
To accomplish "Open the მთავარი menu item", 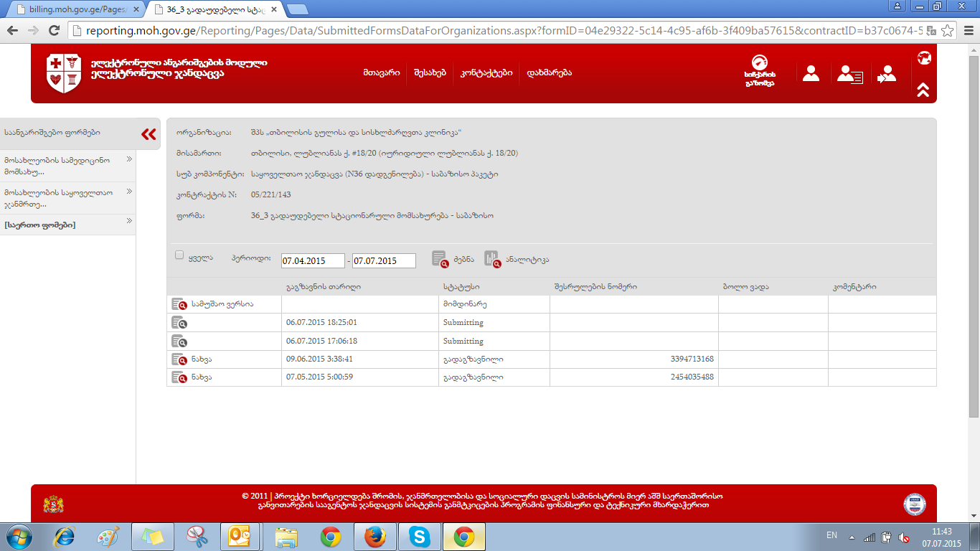I will [x=381, y=73].
